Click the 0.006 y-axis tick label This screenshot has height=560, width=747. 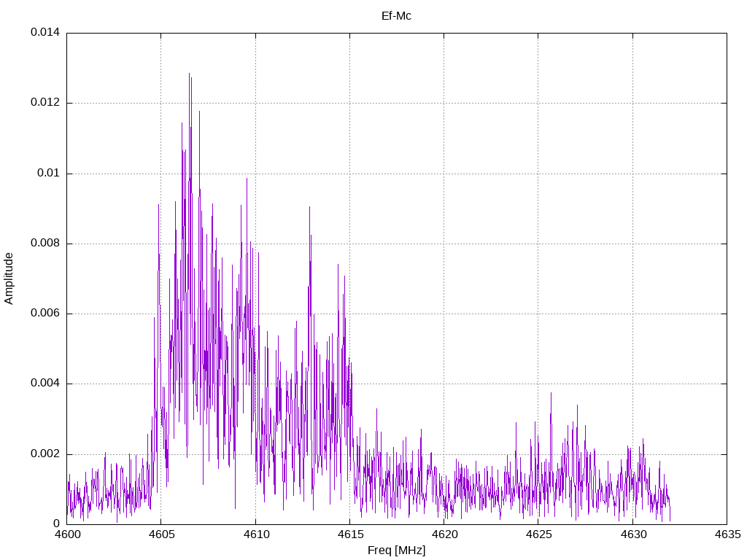pyautogui.click(x=44, y=314)
